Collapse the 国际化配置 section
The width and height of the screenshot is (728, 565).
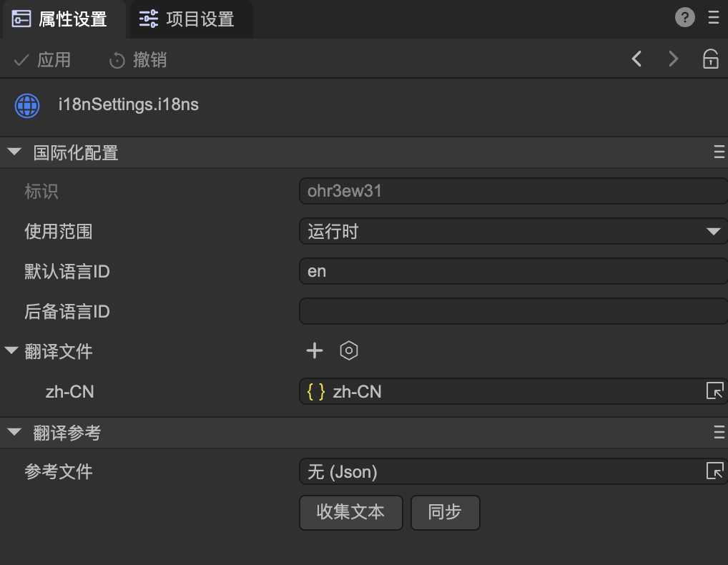(14, 152)
